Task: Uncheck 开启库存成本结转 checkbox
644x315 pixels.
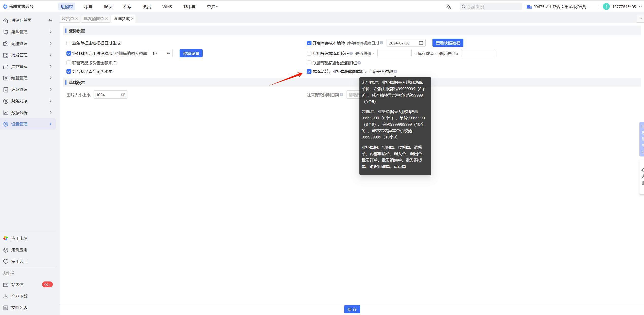Action: (309, 43)
